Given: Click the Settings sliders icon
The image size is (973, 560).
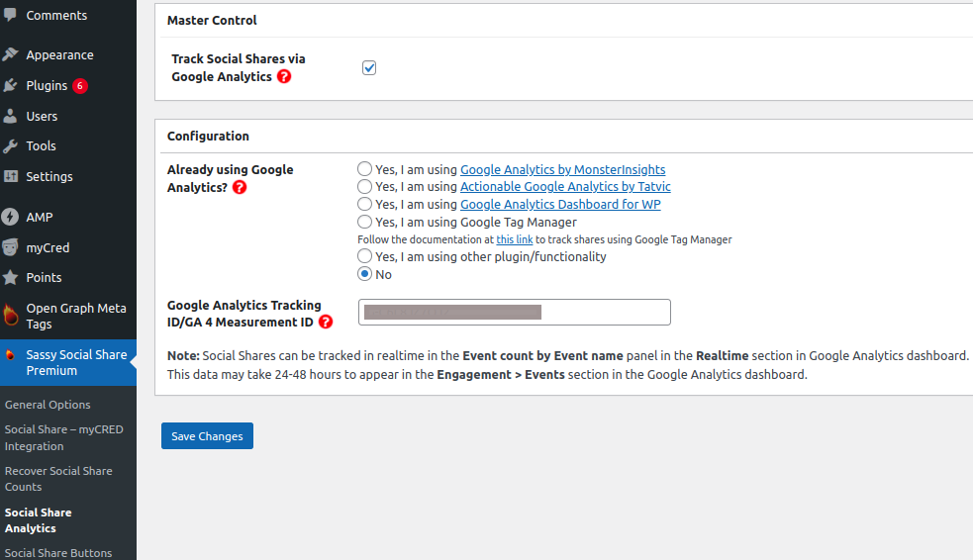Looking at the screenshot, I should pos(11,176).
